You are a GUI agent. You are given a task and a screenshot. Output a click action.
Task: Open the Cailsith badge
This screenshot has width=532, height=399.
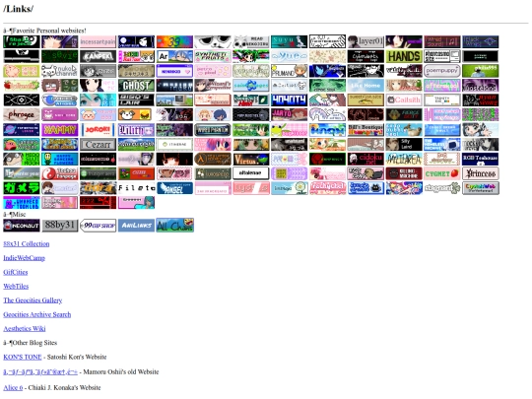pyautogui.click(x=404, y=100)
